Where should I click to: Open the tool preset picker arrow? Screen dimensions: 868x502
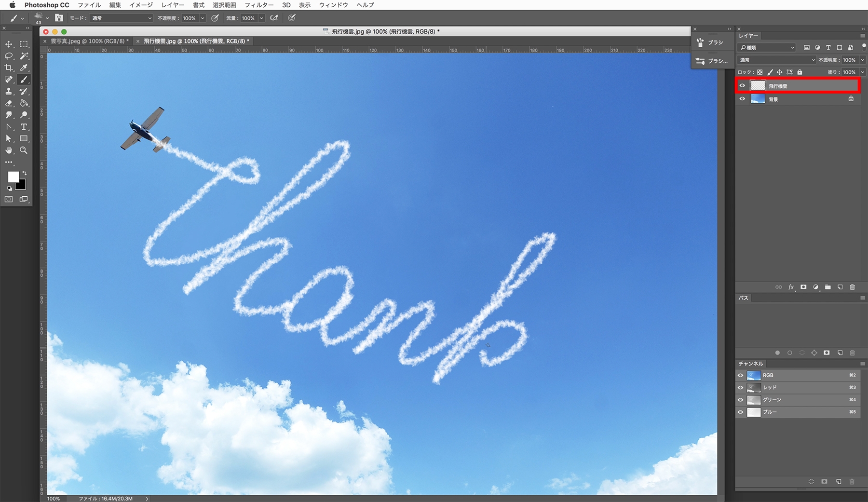point(22,18)
